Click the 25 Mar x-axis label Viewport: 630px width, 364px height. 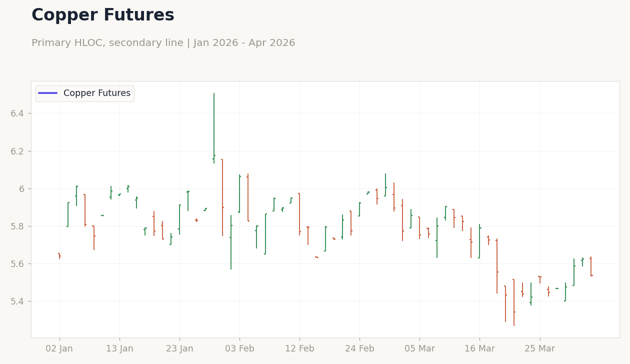[539, 349]
